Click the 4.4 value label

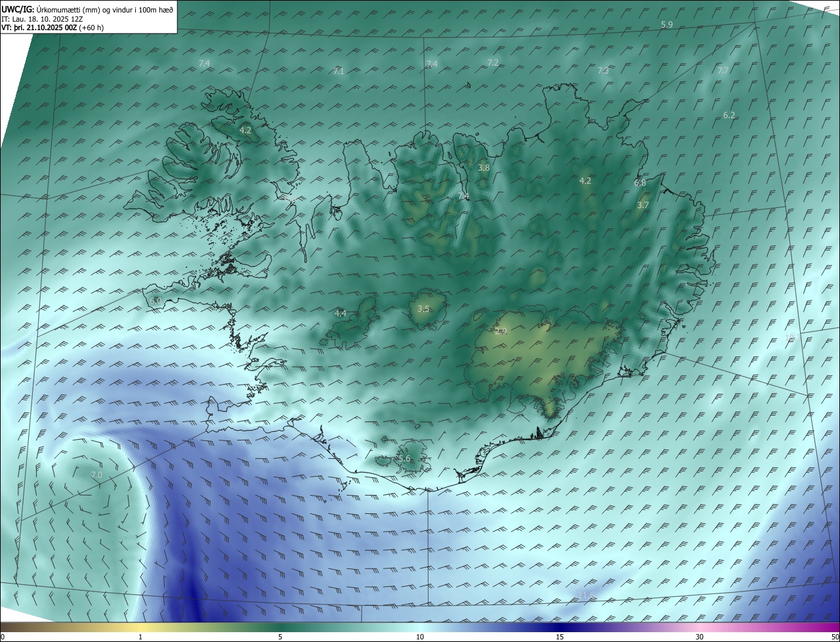(x=341, y=314)
